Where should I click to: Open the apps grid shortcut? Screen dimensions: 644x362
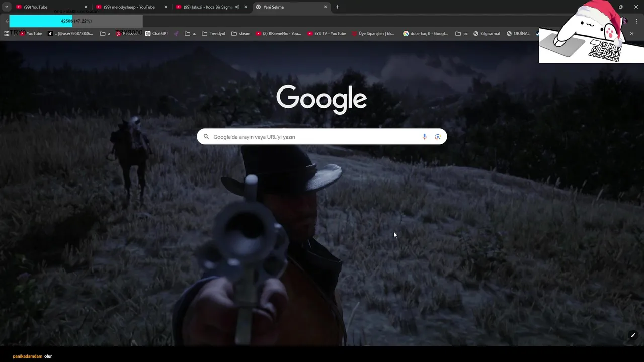pos(7,34)
